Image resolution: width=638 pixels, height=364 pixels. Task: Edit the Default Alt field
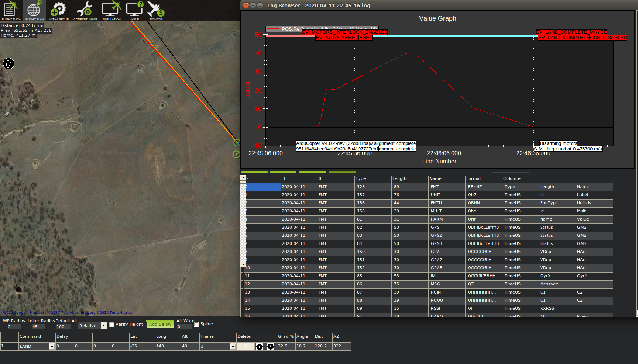(63, 327)
